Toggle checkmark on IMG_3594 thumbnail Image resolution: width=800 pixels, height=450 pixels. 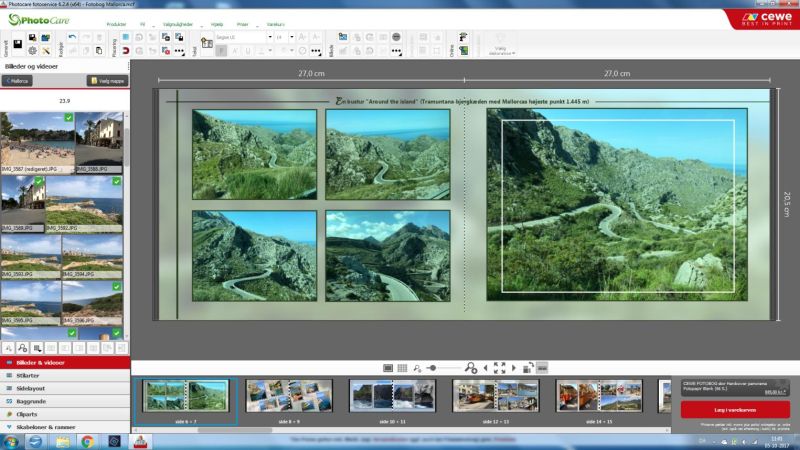(117, 240)
